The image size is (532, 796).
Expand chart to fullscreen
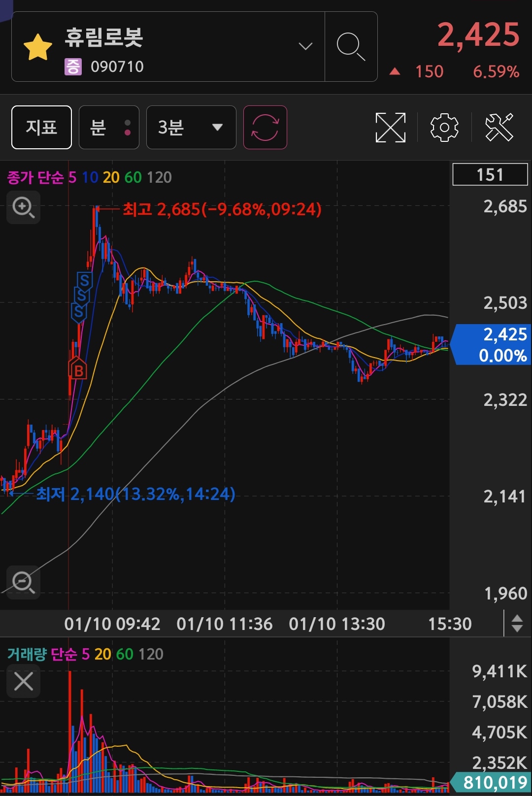coord(390,127)
